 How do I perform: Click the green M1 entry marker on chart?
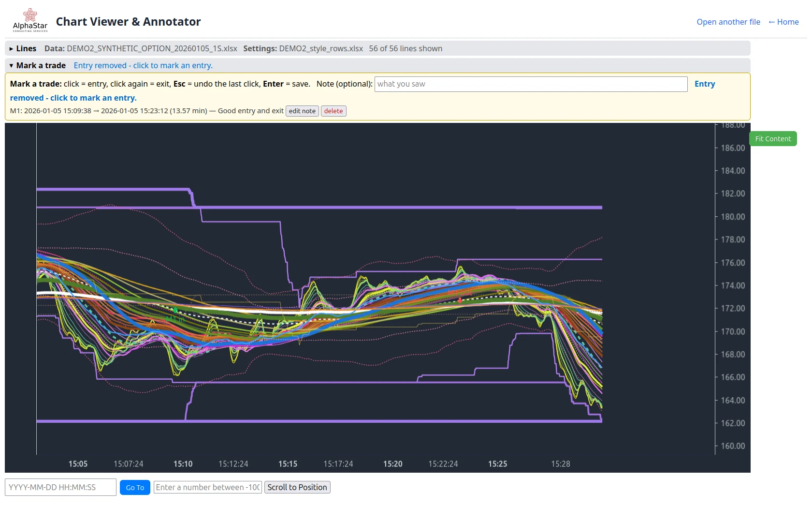(175, 310)
